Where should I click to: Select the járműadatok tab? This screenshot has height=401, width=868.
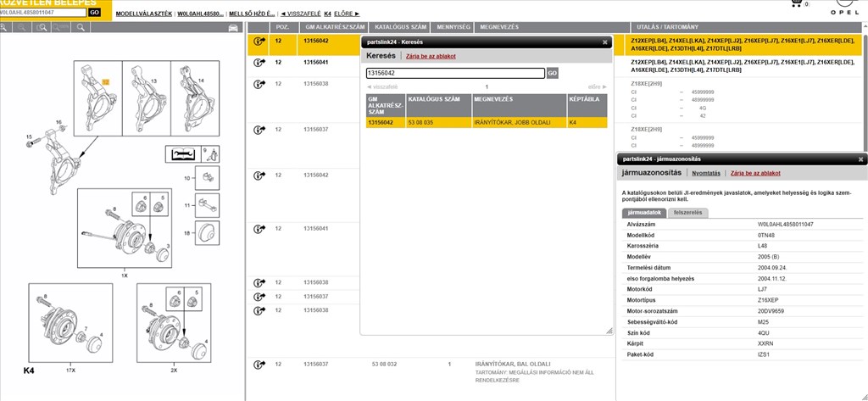pos(643,213)
